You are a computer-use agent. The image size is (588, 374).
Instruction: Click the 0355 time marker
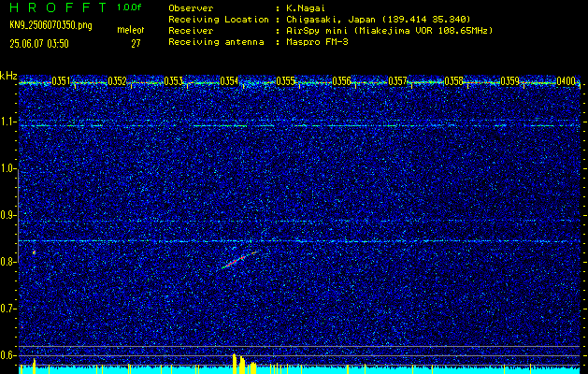tap(286, 81)
